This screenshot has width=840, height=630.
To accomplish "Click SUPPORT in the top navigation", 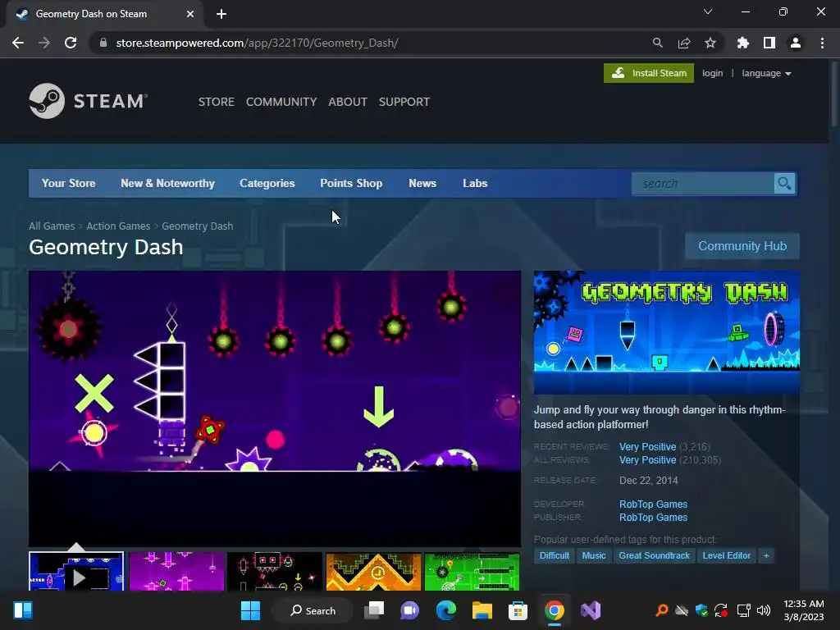I will tap(404, 102).
